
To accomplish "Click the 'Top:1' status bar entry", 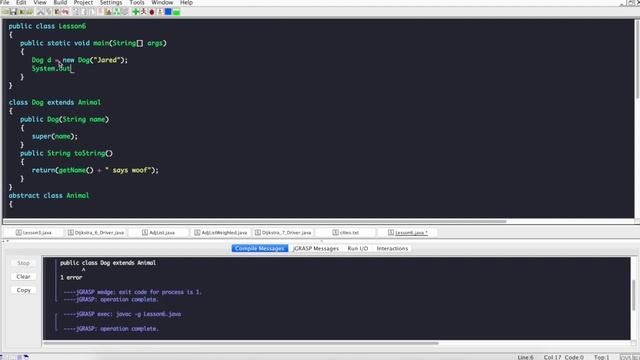I will [x=601, y=357].
